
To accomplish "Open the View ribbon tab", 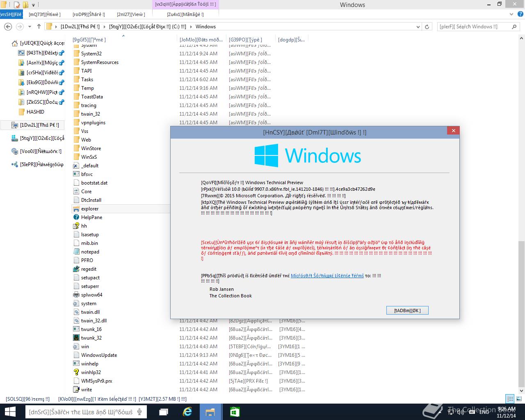I will point(131,14).
